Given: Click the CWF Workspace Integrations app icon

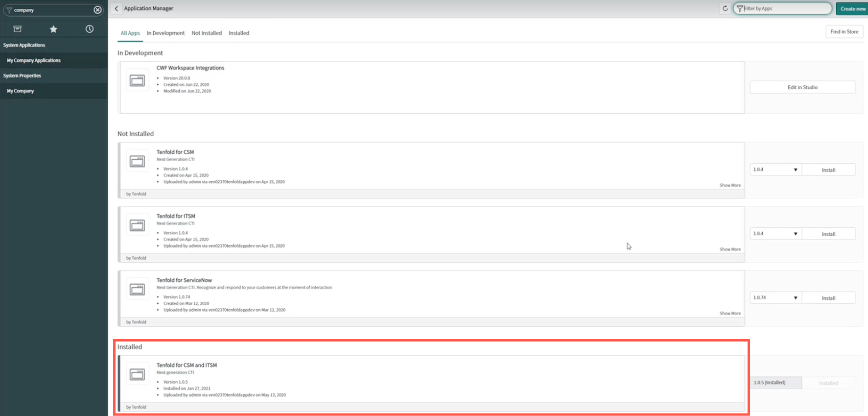Looking at the screenshot, I should 137,80.
